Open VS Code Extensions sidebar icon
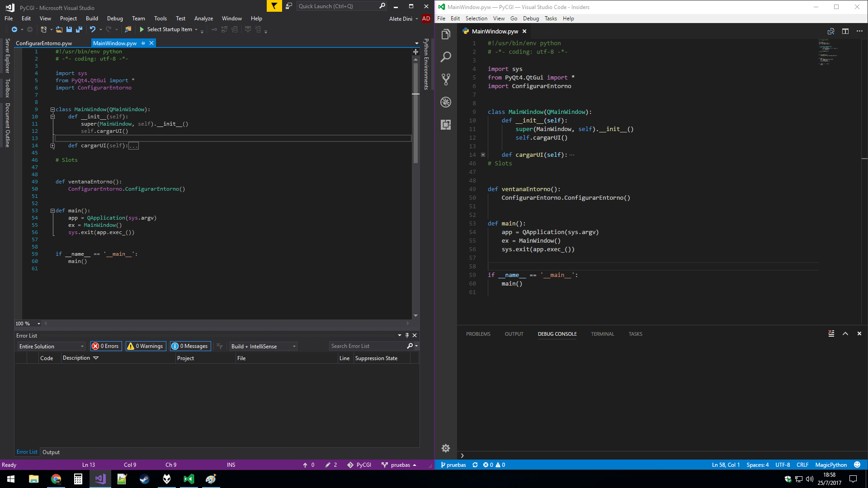This screenshot has height=488, width=868. tap(446, 125)
